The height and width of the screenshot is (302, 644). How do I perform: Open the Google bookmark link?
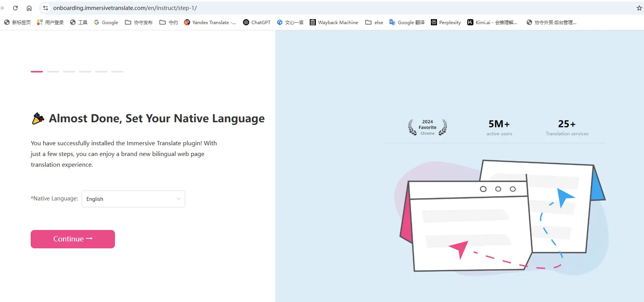(x=106, y=23)
